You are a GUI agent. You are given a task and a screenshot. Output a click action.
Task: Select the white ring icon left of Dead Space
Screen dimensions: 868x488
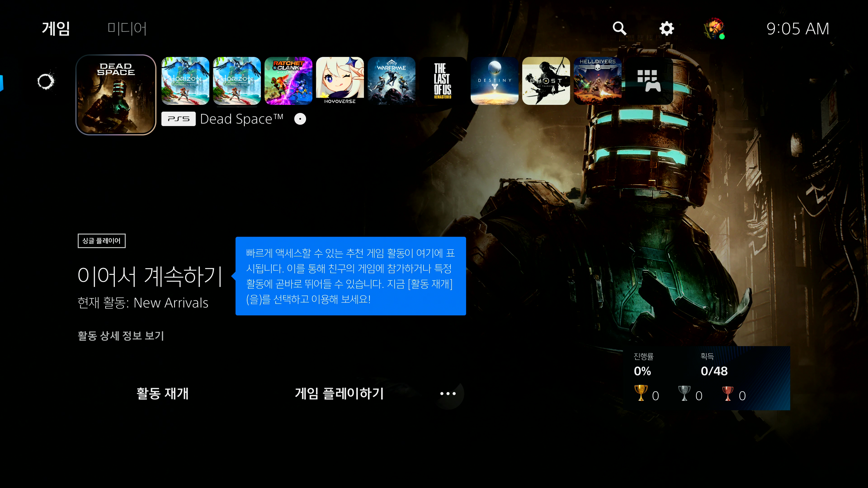point(46,81)
